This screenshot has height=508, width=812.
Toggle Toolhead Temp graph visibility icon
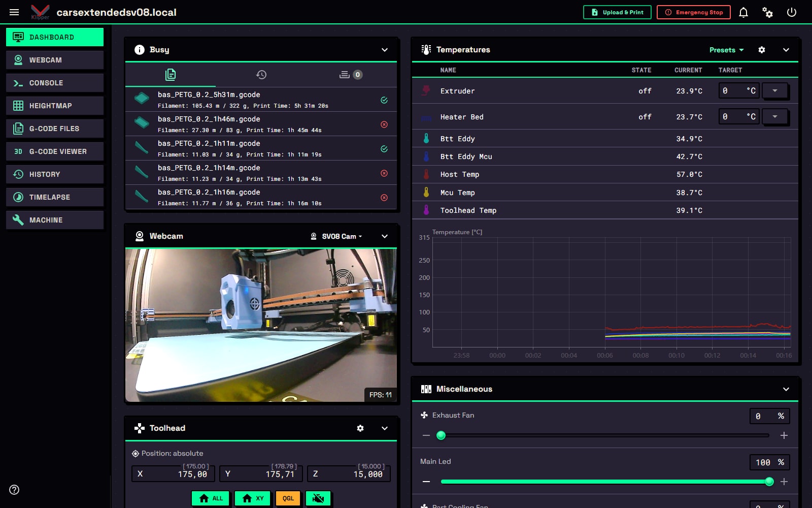(x=426, y=210)
